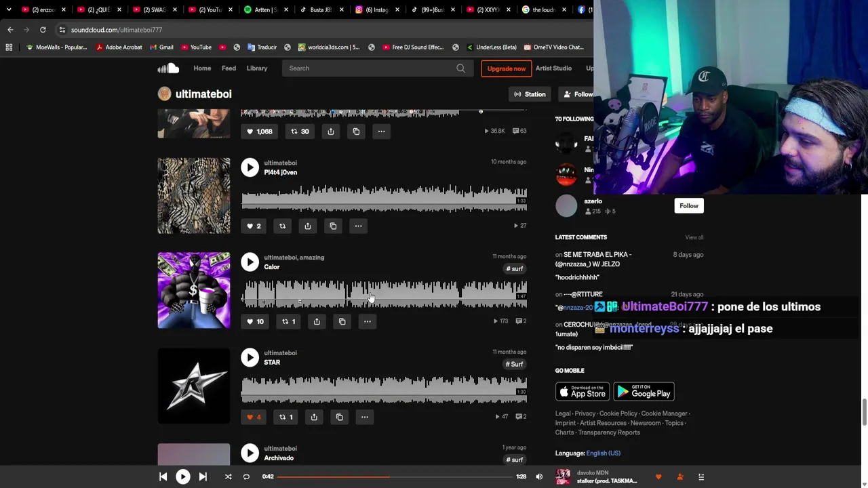View all latest comments

tap(694, 237)
